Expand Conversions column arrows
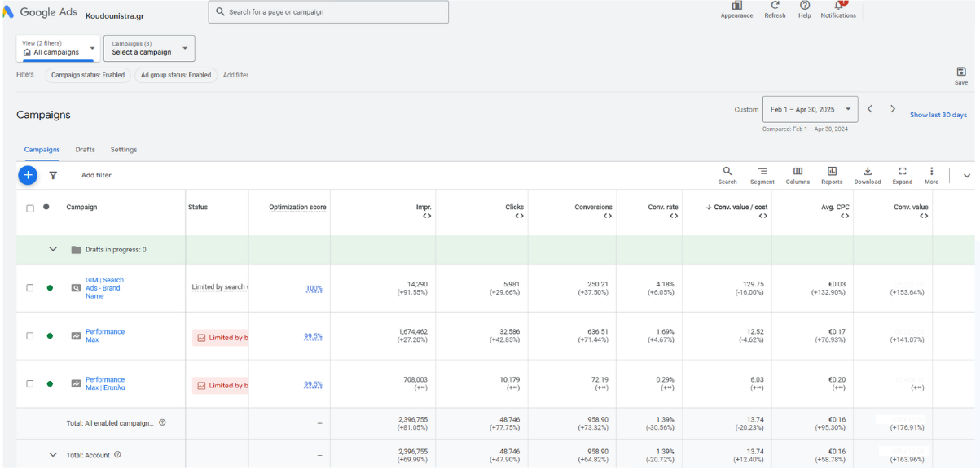Viewport: 980px width, 468px height. pyautogui.click(x=607, y=216)
